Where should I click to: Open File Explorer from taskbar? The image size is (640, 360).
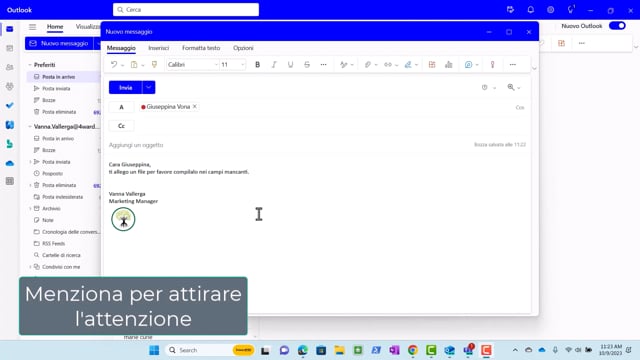(339, 350)
